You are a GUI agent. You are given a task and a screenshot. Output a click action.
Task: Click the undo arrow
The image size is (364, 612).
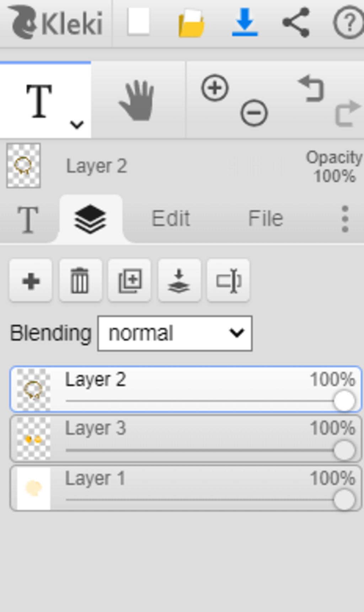[x=311, y=88]
